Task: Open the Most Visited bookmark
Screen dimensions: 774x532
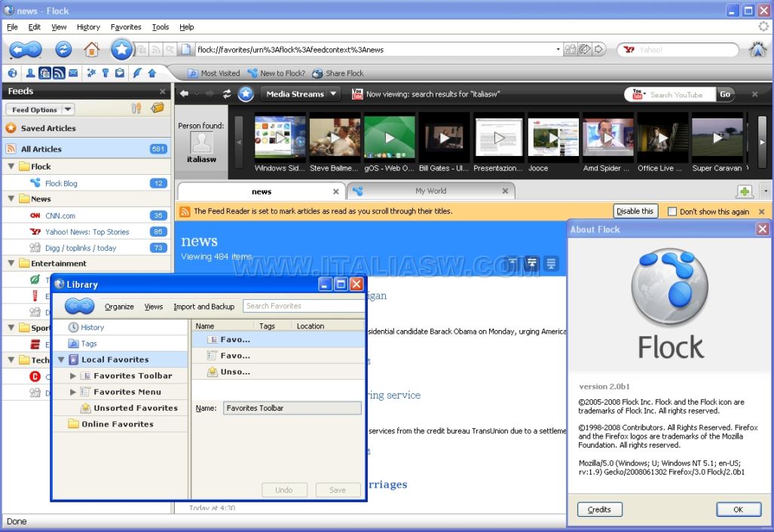Action: [214, 74]
